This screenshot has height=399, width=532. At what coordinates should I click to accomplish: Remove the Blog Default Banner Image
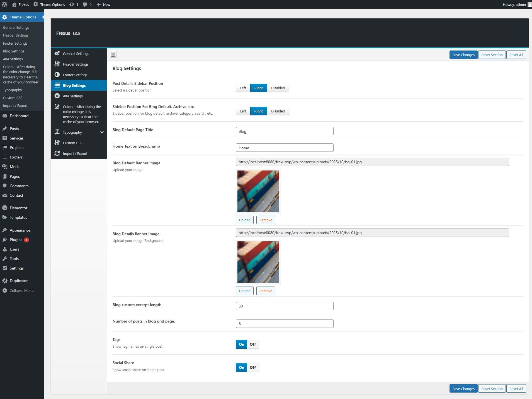pyautogui.click(x=266, y=220)
